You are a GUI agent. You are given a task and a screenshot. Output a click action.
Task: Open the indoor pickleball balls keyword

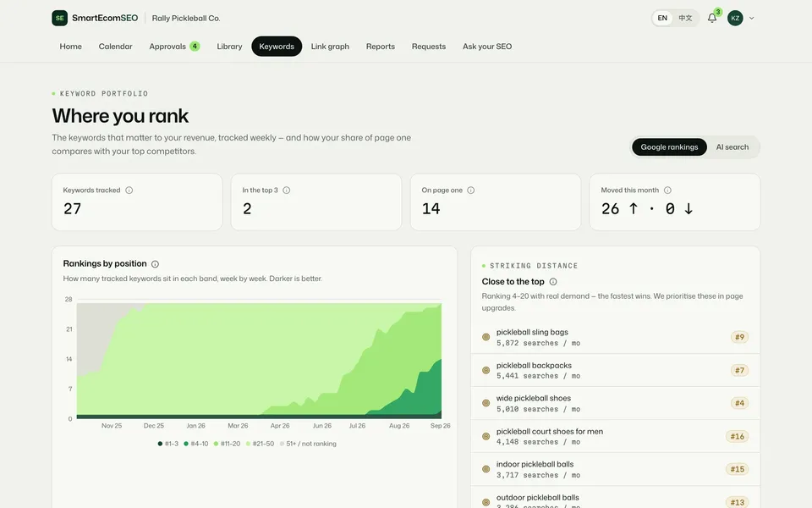coord(615,469)
